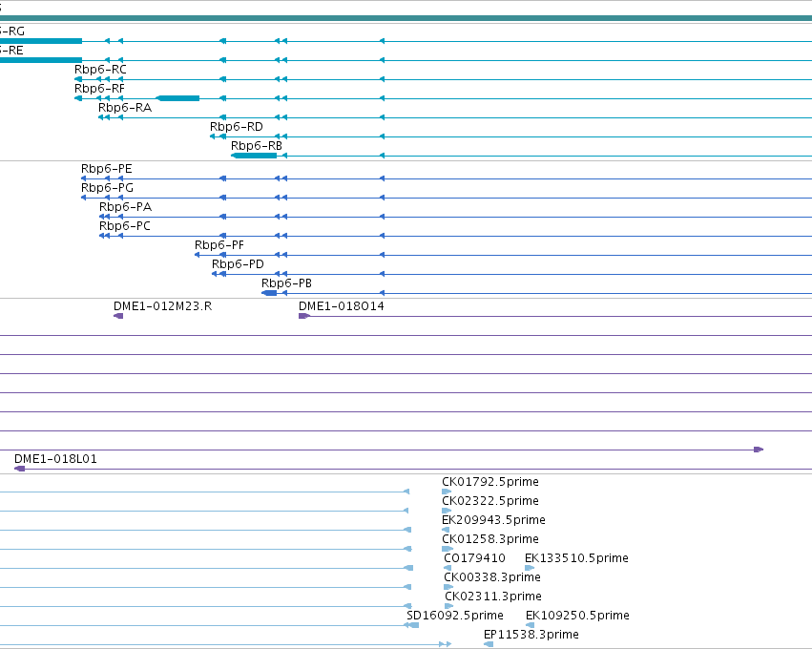812x649 pixels.
Task: Click the thick exon block of Rbp6-PB
Action: coord(269,293)
